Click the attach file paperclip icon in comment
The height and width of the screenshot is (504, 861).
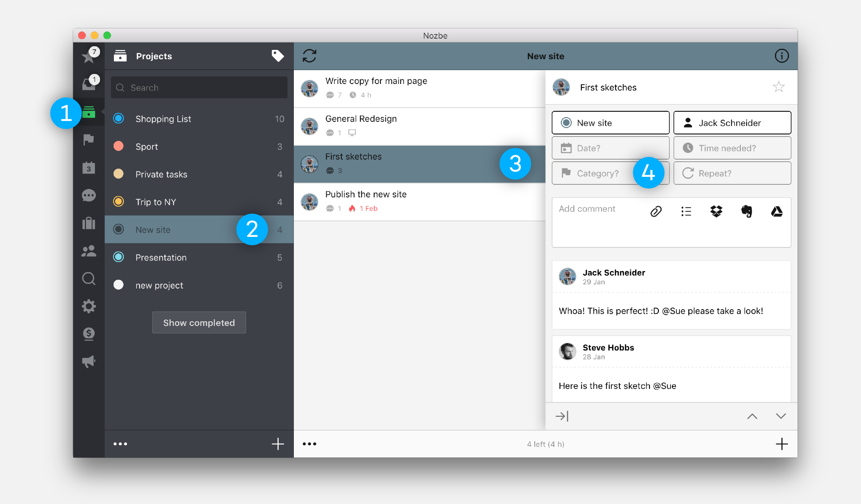tap(657, 210)
